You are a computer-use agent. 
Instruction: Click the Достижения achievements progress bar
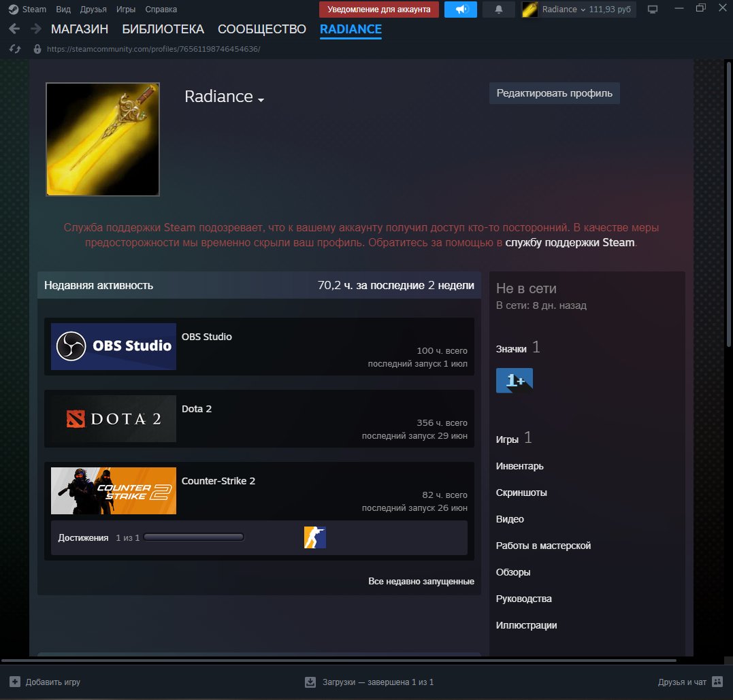[x=194, y=537]
